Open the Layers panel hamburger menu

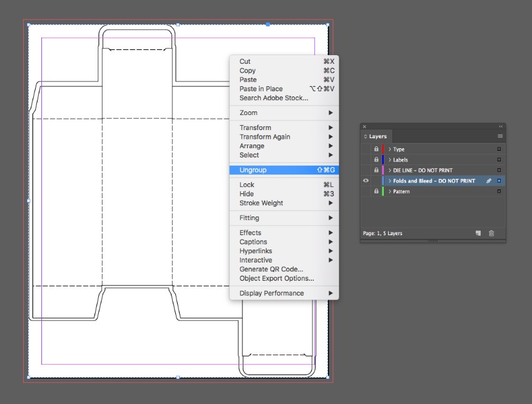tap(499, 136)
